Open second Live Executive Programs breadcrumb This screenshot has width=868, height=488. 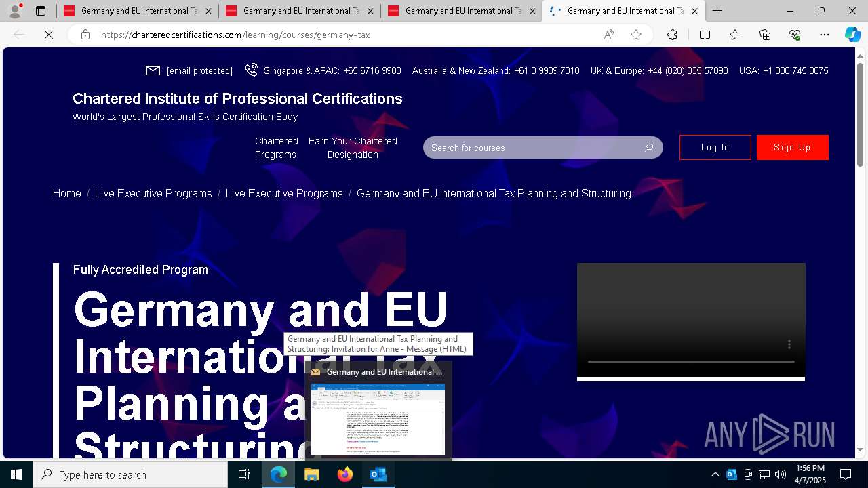tap(284, 193)
